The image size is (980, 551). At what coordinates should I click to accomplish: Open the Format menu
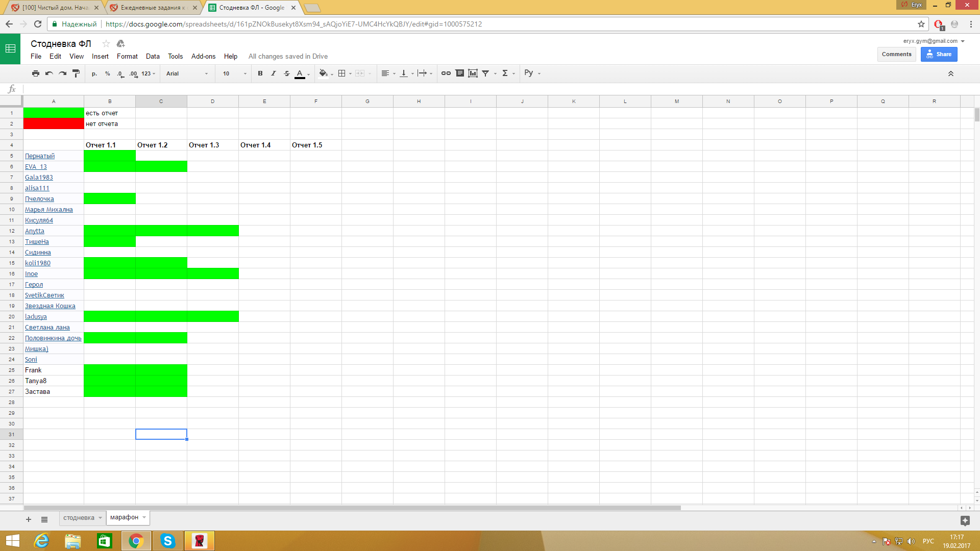pyautogui.click(x=127, y=57)
